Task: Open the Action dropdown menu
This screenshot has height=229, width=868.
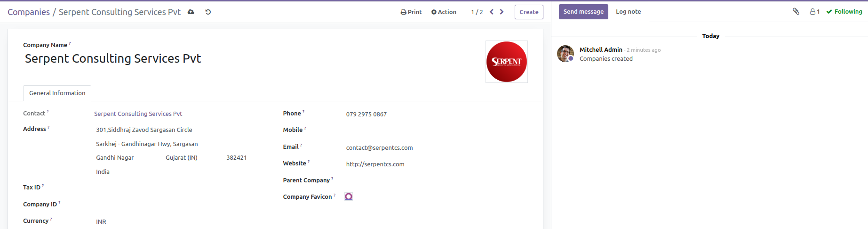Action: 444,12
